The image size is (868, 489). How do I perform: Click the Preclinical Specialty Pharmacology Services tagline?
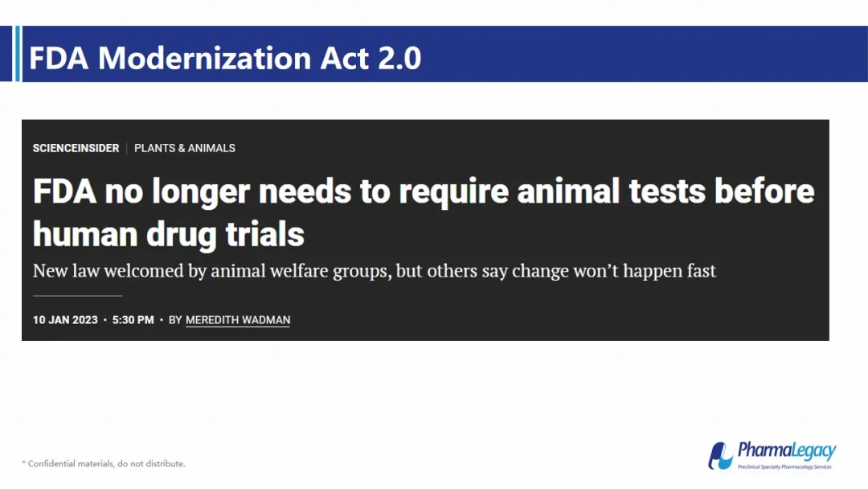(x=784, y=466)
